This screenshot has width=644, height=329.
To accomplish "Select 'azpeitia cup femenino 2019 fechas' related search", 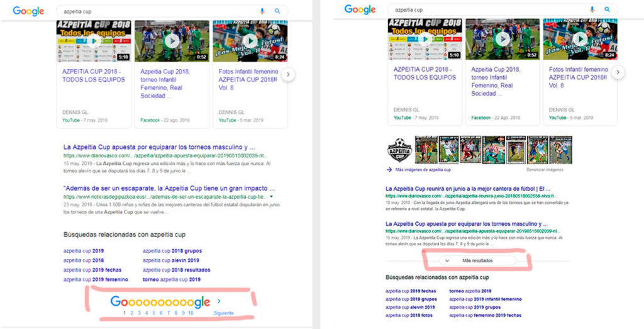I will point(485,315).
